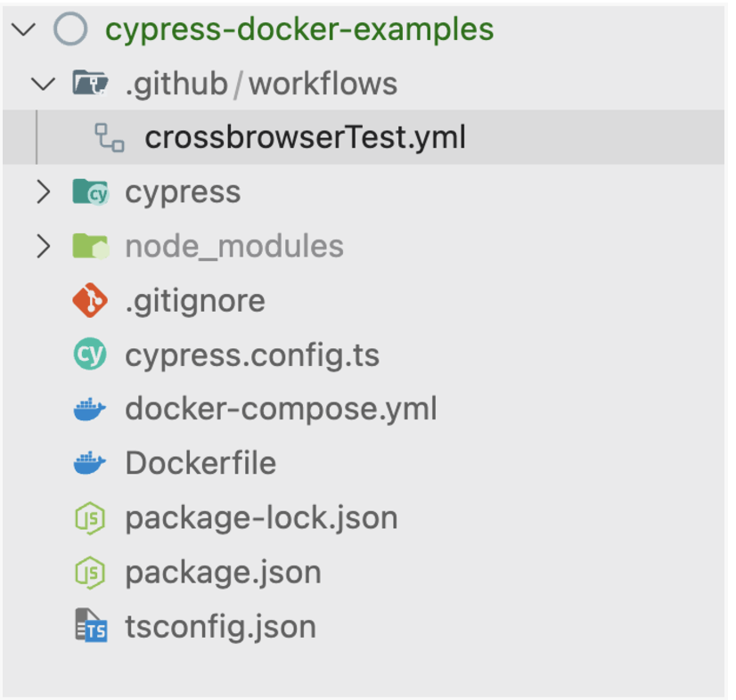Select the Cypress icon beside cypress.config.ts
The height and width of the screenshot is (700, 736).
[89, 354]
